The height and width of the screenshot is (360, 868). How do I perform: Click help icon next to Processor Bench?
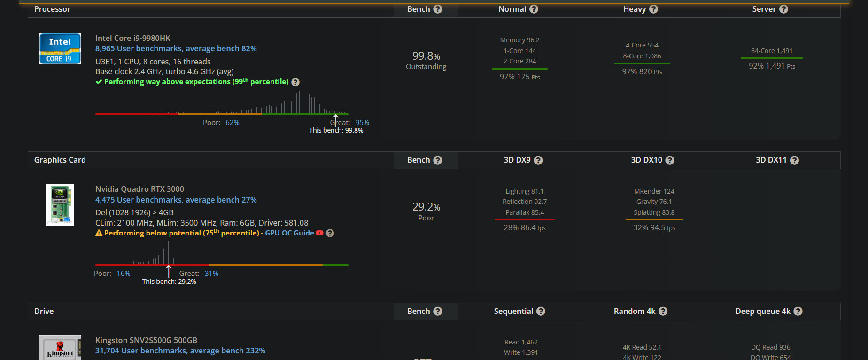pos(438,9)
